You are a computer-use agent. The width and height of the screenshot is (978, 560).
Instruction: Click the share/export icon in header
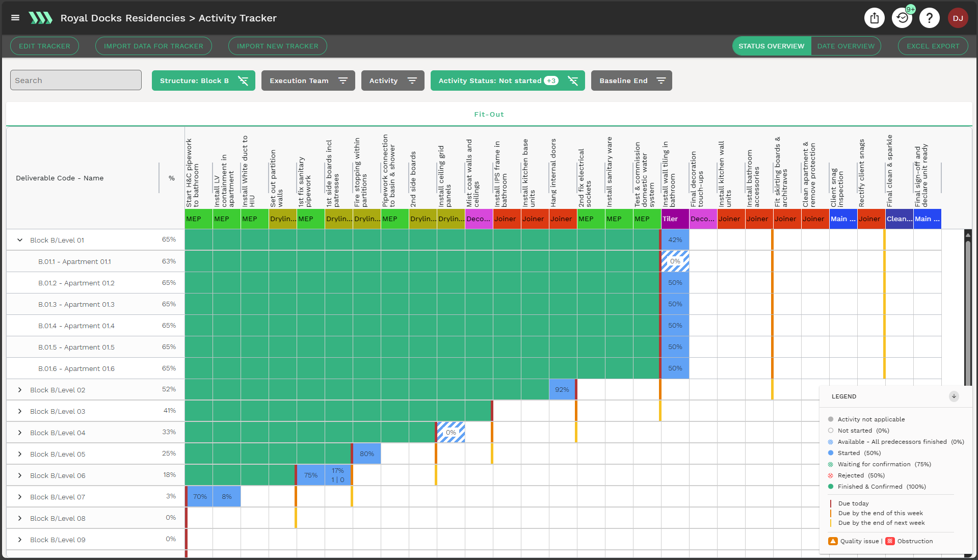click(x=875, y=18)
